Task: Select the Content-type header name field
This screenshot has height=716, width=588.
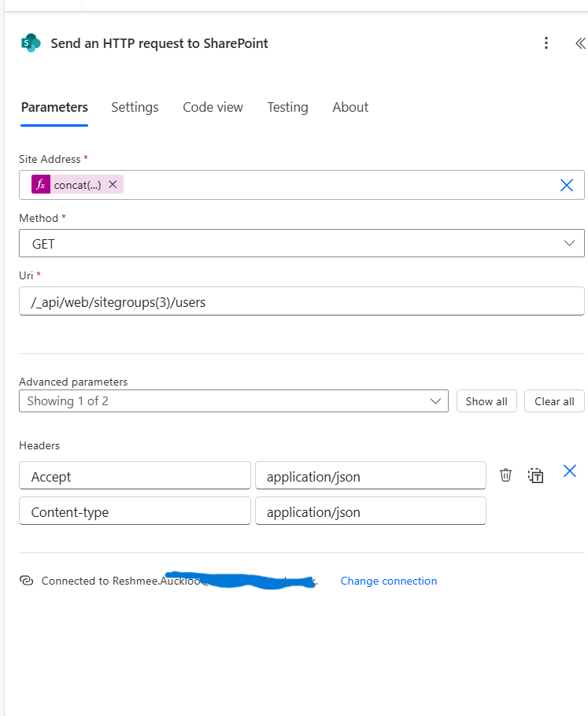Action: pyautogui.click(x=134, y=511)
